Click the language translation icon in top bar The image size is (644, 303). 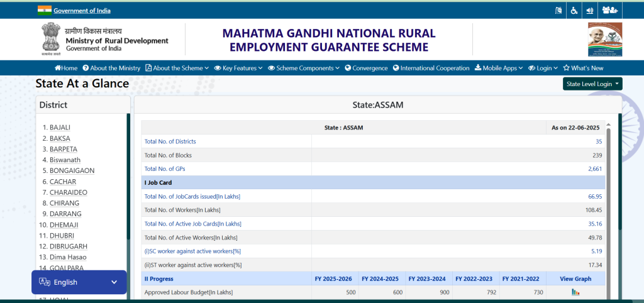pos(558,11)
